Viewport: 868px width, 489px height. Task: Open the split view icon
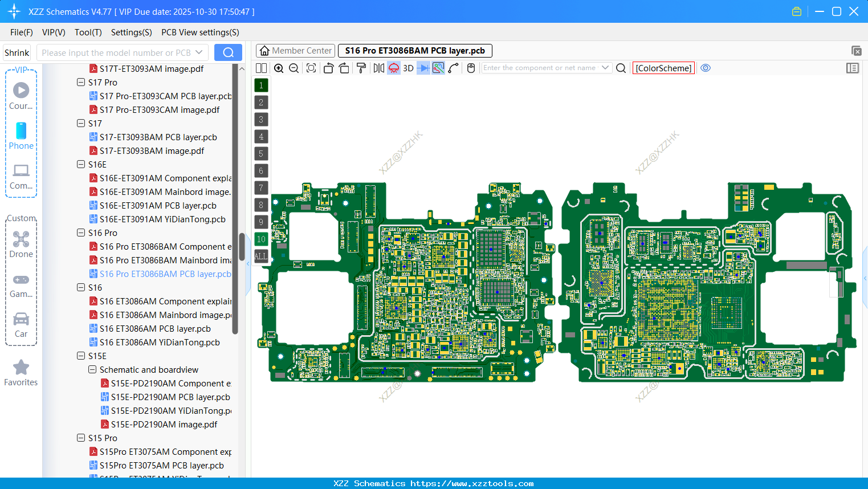(261, 67)
